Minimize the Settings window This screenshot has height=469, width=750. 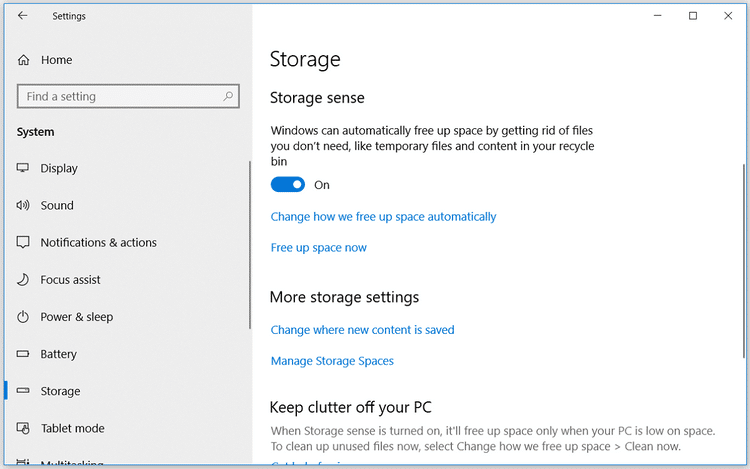click(x=658, y=16)
